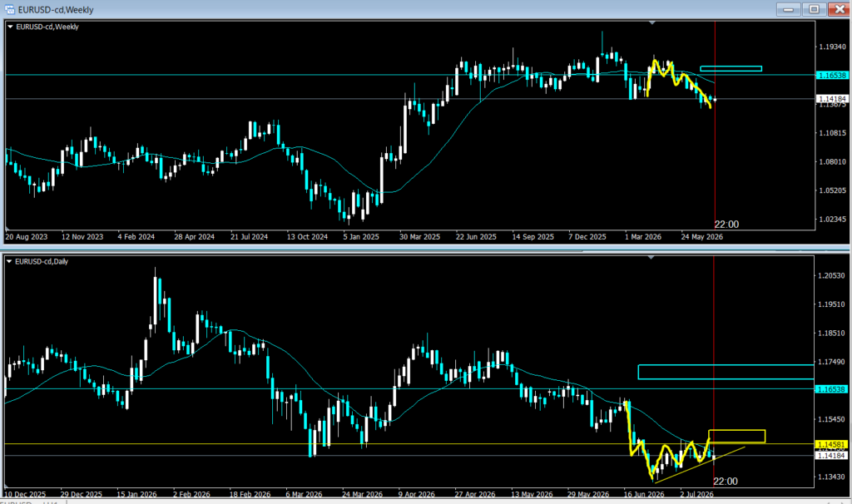The width and height of the screenshot is (852, 504).
Task: Click the 15 Jan 2026 date on the daily time axis
Action: [137, 494]
